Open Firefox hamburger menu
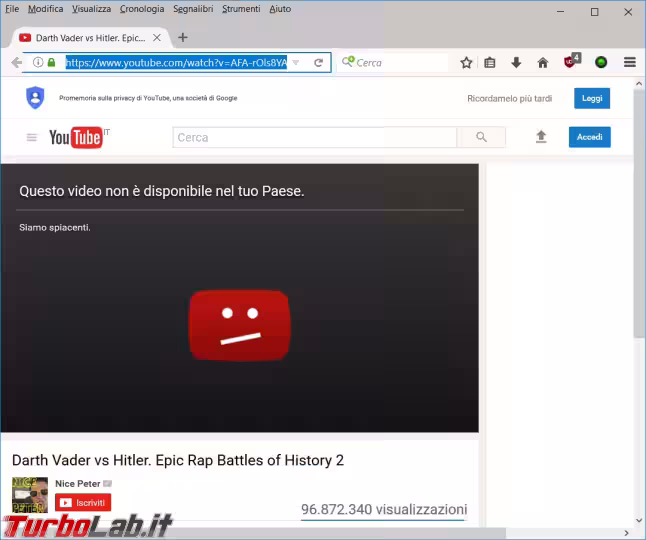This screenshot has height=540, width=646. (x=630, y=63)
